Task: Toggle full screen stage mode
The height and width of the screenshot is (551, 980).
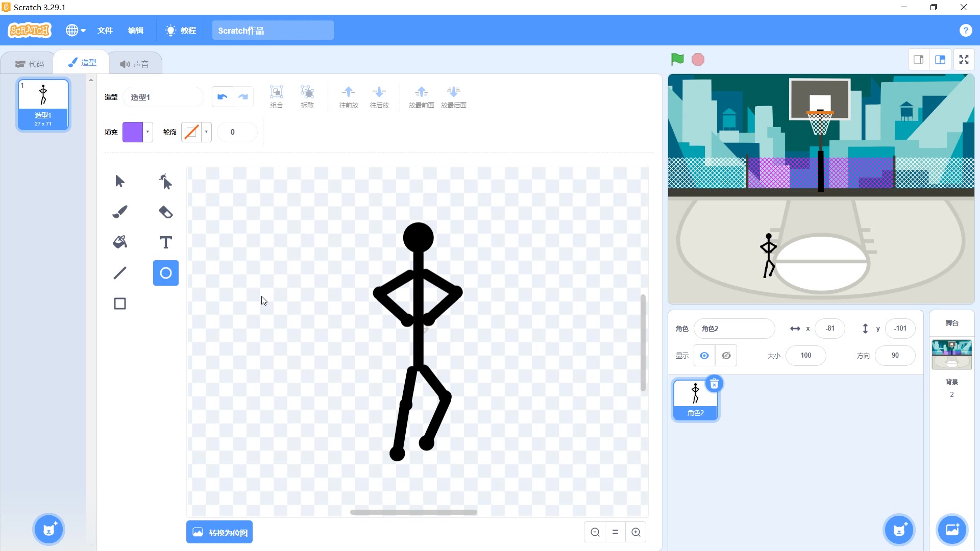Action: tap(964, 60)
